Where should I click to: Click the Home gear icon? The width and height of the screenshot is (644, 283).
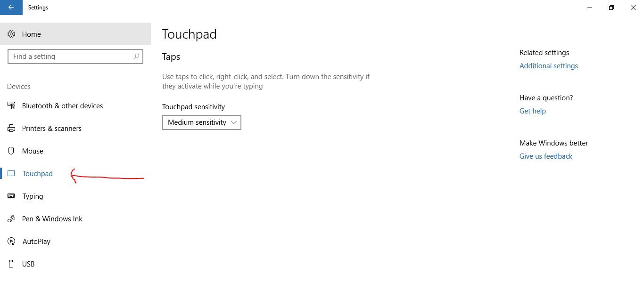click(11, 34)
